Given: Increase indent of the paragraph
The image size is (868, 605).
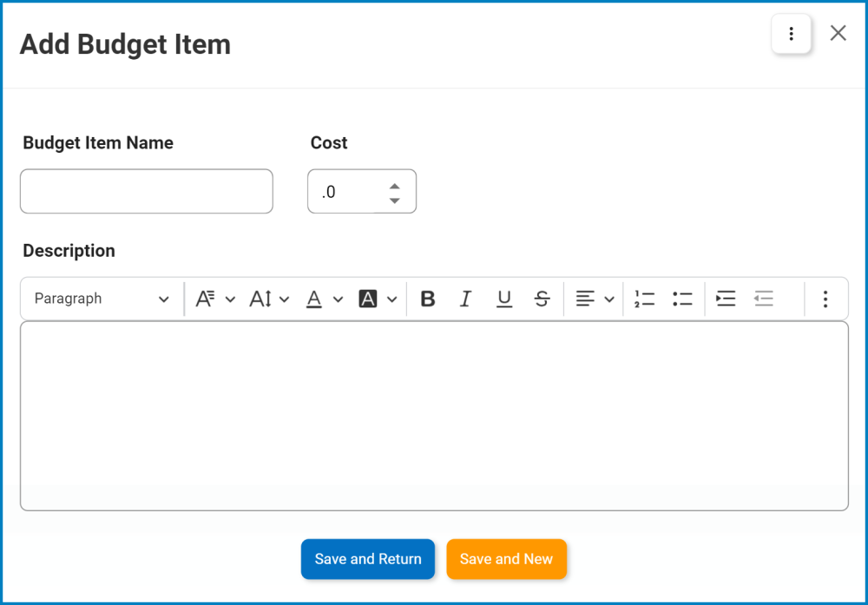Looking at the screenshot, I should coord(726,299).
